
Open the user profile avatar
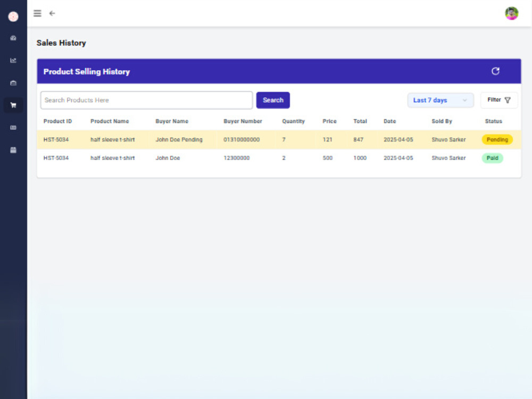tap(511, 14)
